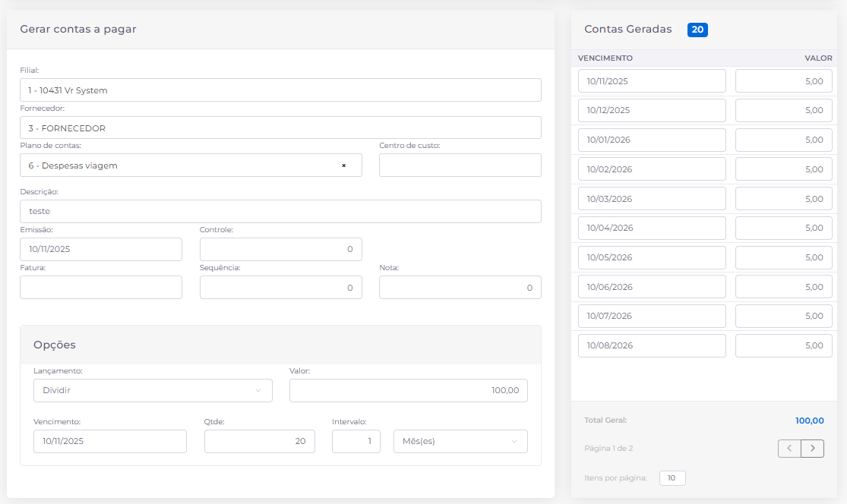This screenshot has height=504, width=847.
Task: Click the Filial field
Action: click(280, 90)
